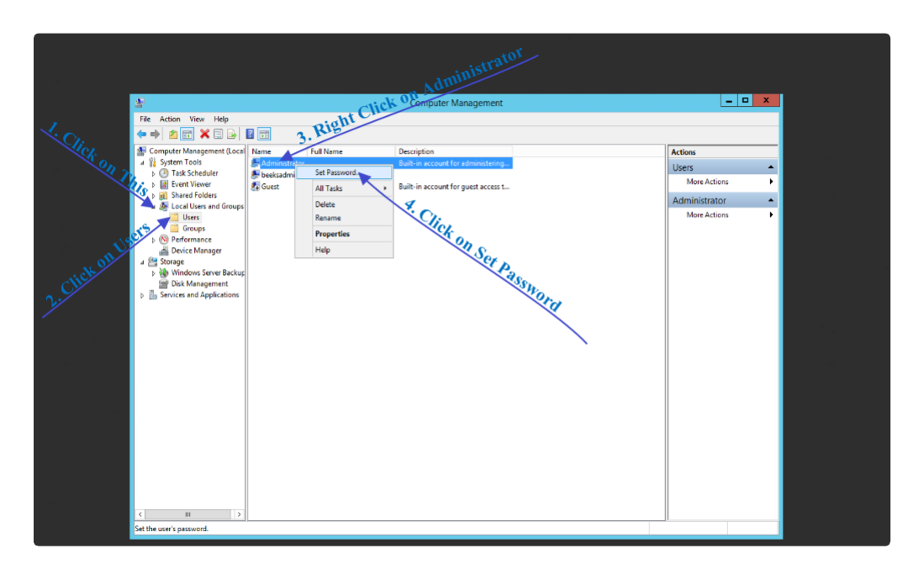Click the Properties icon in the toolbar
Screen dimensions: 924x580
pos(218,134)
